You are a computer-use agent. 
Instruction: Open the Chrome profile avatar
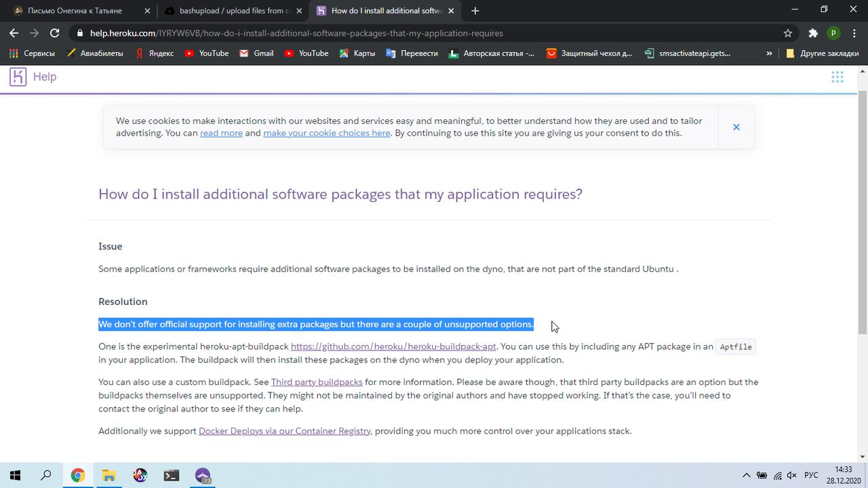[x=833, y=33]
